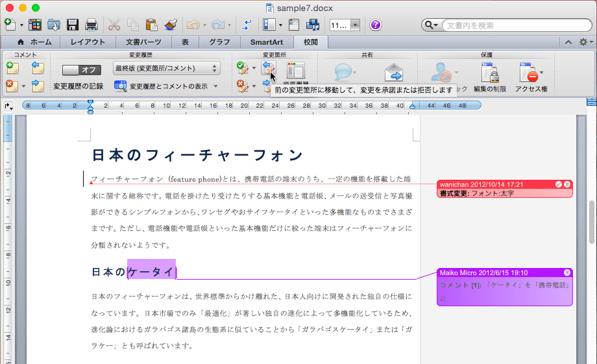Go to the previous comment
Image resolution: width=597 pixels, height=364 pixels.
click(x=38, y=67)
